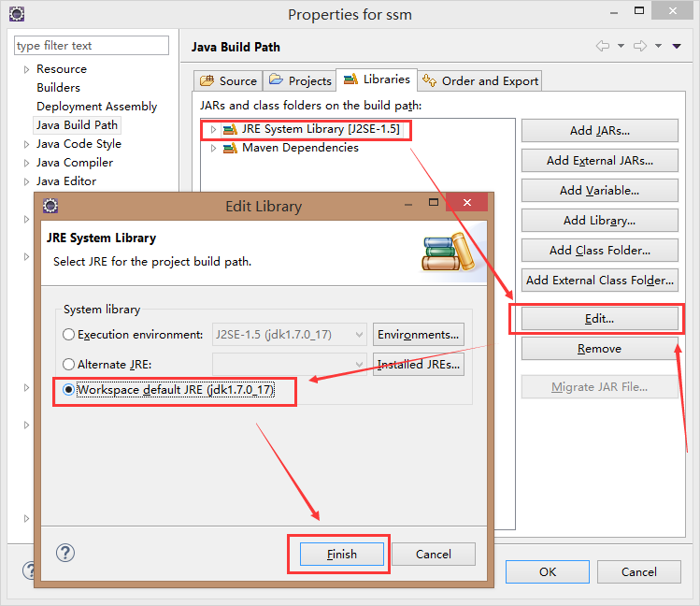The image size is (700, 606).
Task: Select Java Code Style in the tree
Action: point(79,144)
